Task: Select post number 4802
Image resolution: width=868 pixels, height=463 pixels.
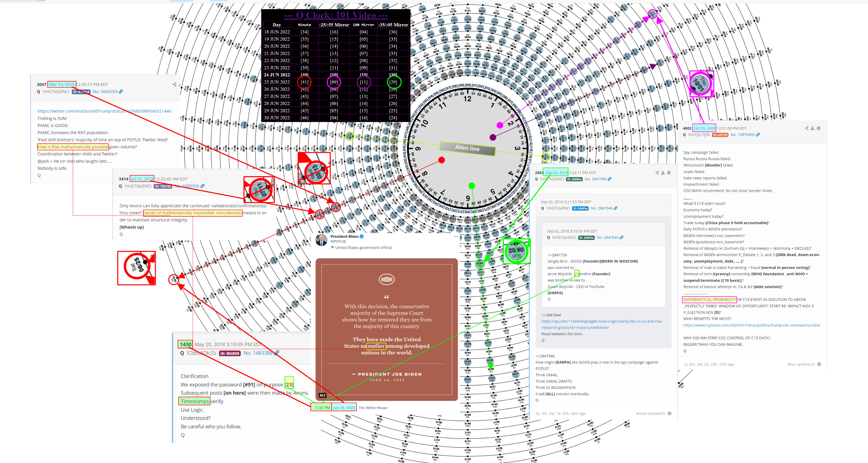Action: point(687,129)
